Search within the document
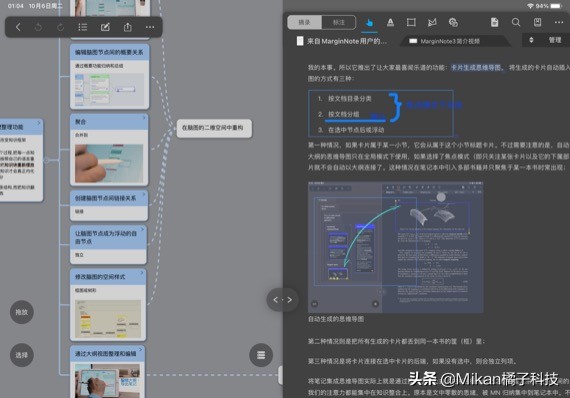This screenshot has height=398, width=570. tap(516, 22)
